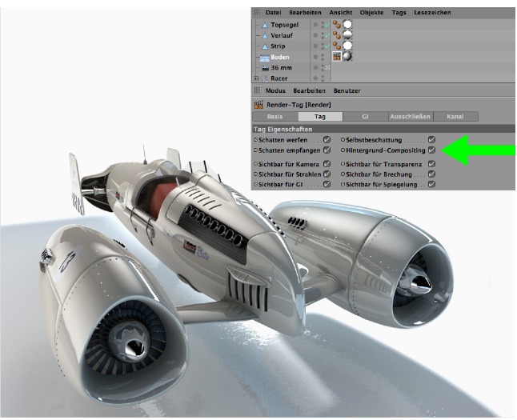Click the Tag Eigenschaften section header
517x420 pixels.
383,129
